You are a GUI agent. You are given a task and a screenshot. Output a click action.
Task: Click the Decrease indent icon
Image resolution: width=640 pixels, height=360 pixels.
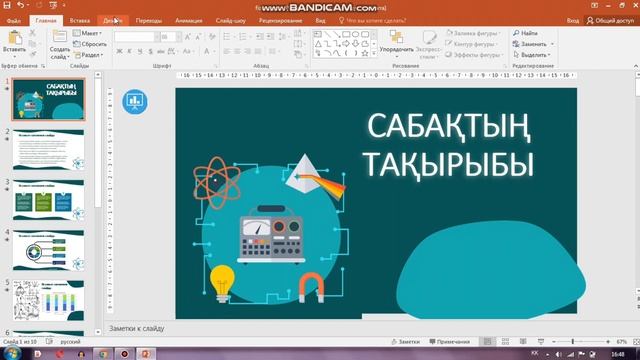pyautogui.click(x=260, y=37)
